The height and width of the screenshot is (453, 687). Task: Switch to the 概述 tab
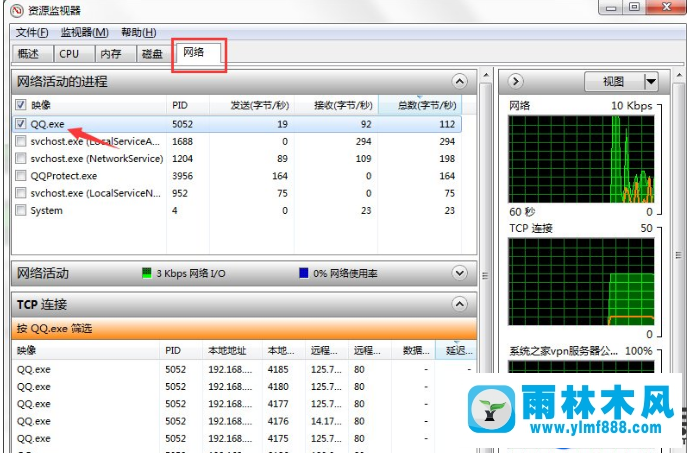point(33,54)
